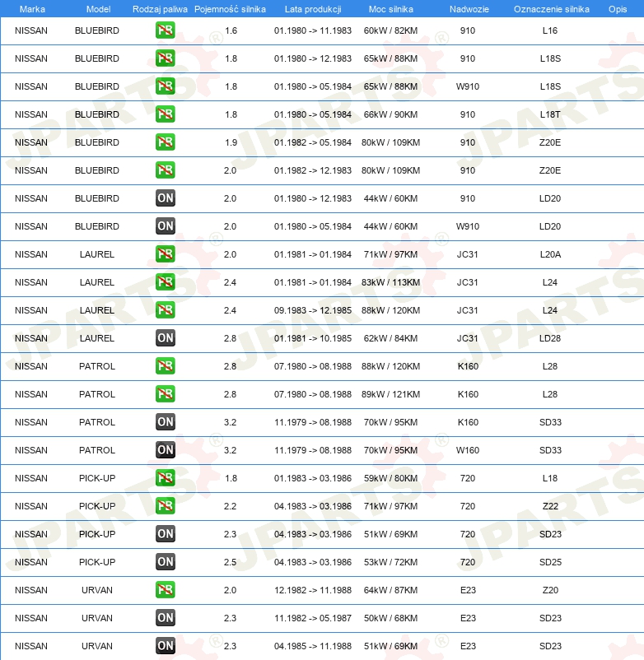Select the L16 engine code cell

[550, 30]
